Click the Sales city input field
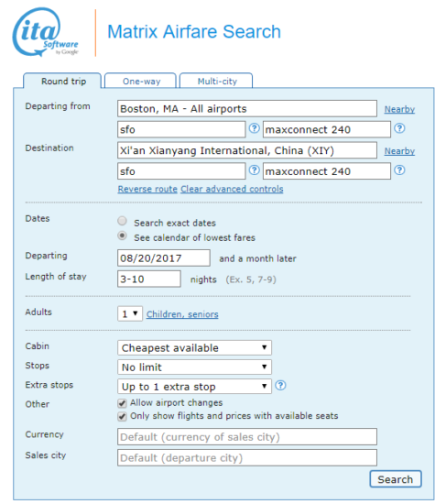Screen dimensions: 446x504 point(247,457)
